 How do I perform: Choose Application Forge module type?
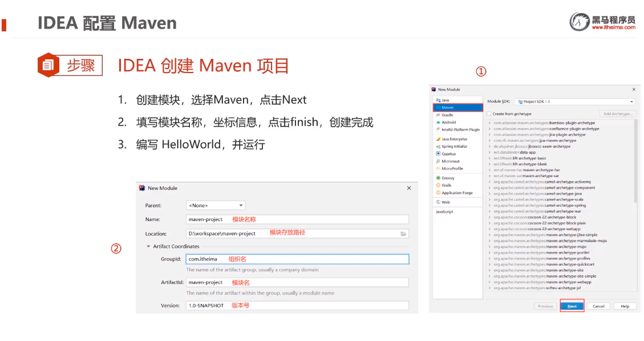[x=457, y=193]
